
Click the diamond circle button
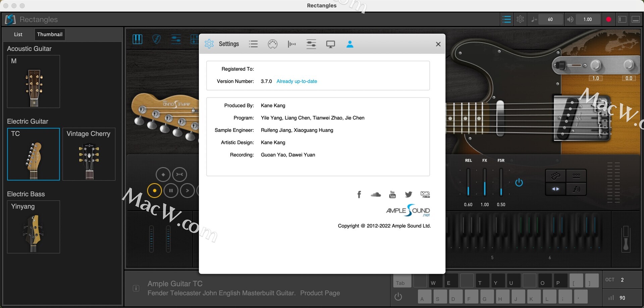(163, 174)
